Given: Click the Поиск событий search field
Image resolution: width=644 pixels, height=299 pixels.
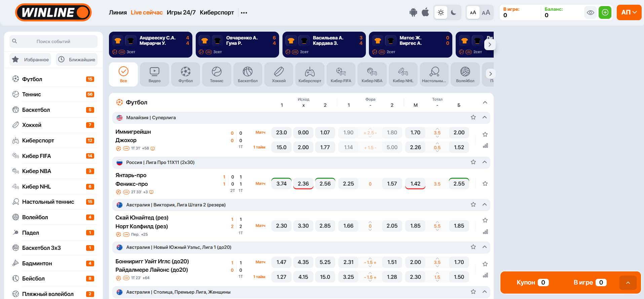Looking at the screenshot, I should [53, 41].
